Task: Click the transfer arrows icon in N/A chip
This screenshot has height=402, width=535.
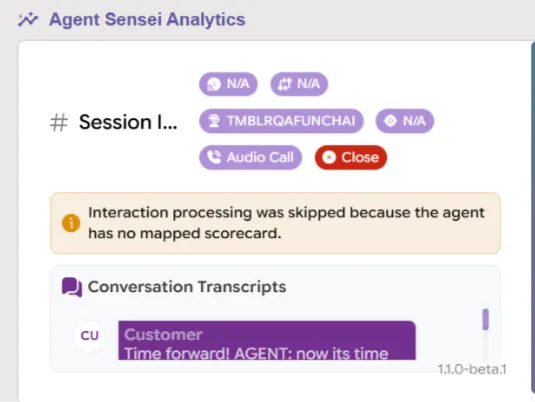Action: pos(285,84)
